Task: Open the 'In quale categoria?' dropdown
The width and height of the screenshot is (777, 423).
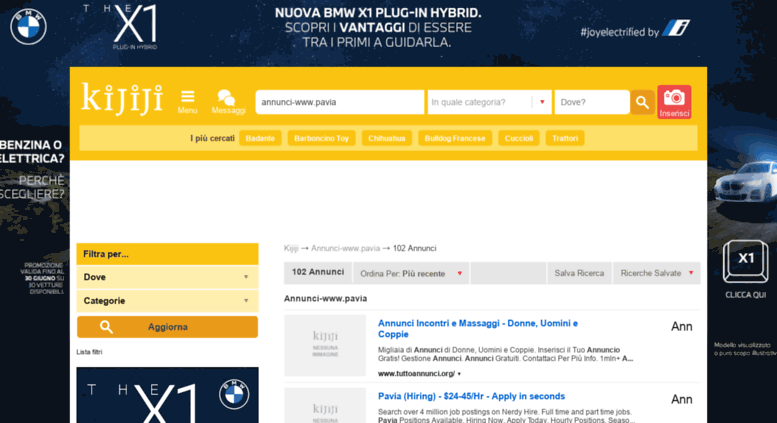Action: coord(489,102)
